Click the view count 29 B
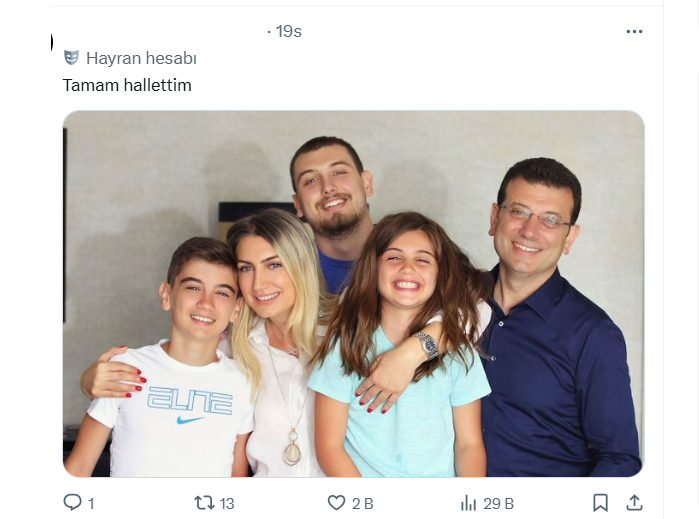This screenshot has width=699, height=519. [498, 503]
